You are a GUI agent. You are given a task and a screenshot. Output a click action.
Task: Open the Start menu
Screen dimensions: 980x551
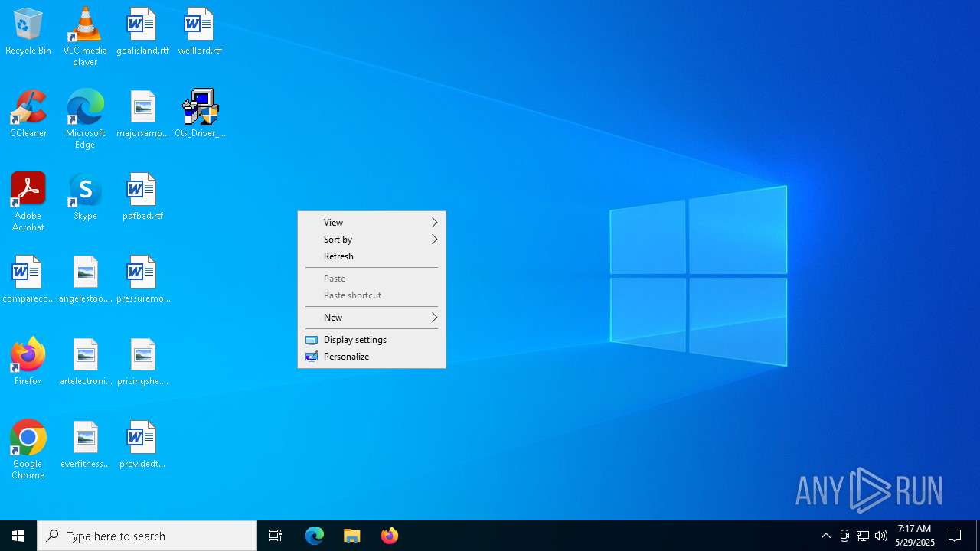pos(18,536)
